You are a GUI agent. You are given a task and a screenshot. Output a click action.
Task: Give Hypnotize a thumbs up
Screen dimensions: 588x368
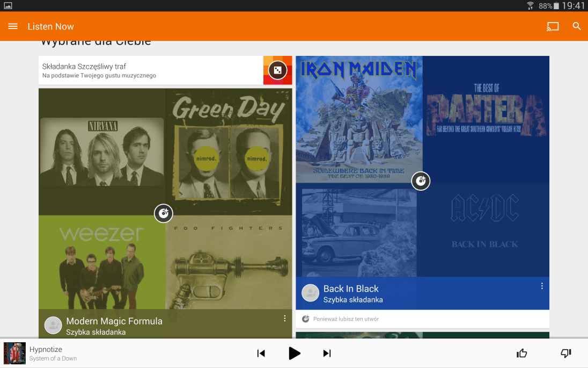521,353
